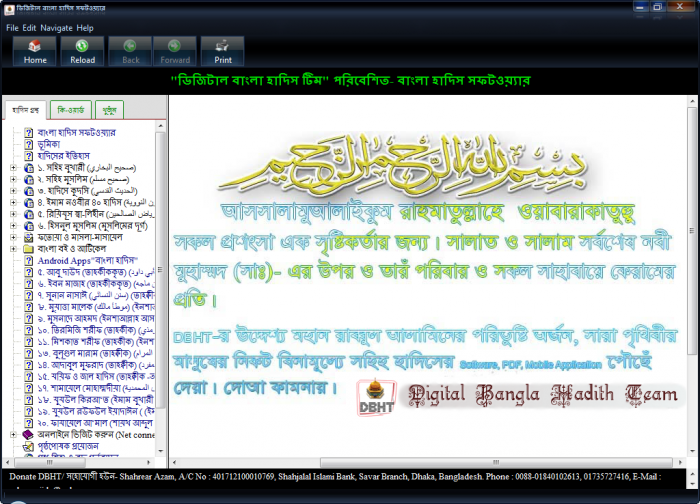
Task: Click the question-mark icon beside বাংলা হাদিস সফটওয়্যার
Action: [29, 133]
